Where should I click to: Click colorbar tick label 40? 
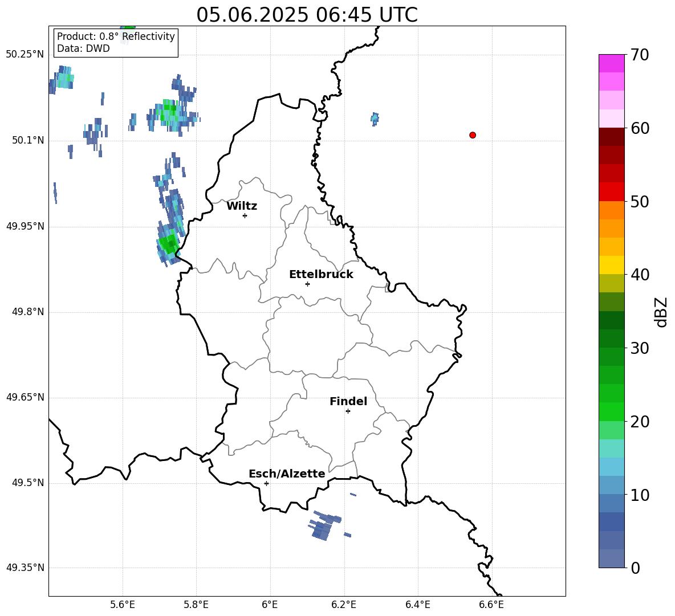(x=640, y=275)
